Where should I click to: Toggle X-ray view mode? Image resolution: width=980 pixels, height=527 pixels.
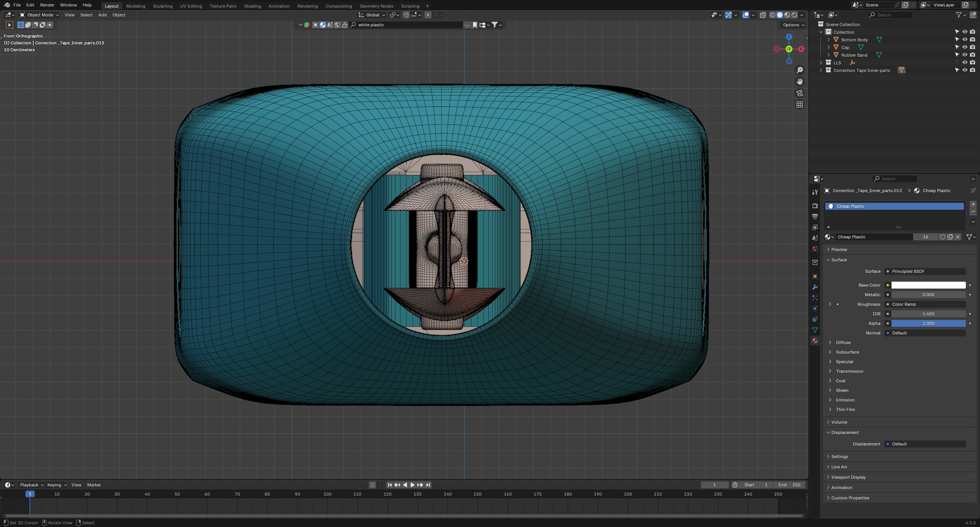(763, 15)
